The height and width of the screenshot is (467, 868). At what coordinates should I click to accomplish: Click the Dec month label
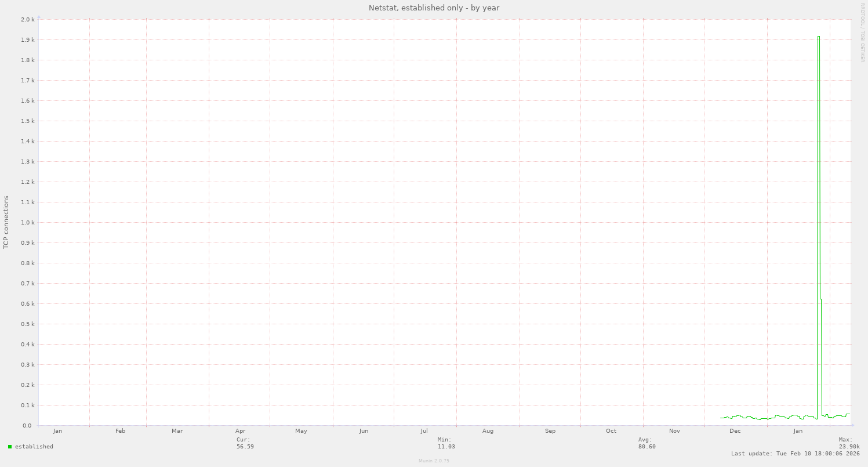tap(735, 430)
